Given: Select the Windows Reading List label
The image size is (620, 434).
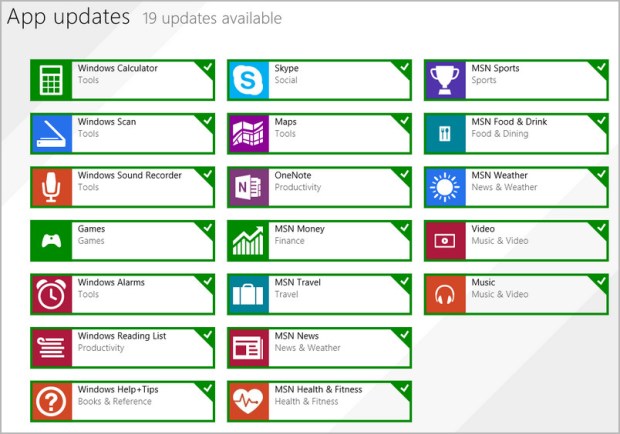Looking at the screenshot, I should click(x=122, y=336).
